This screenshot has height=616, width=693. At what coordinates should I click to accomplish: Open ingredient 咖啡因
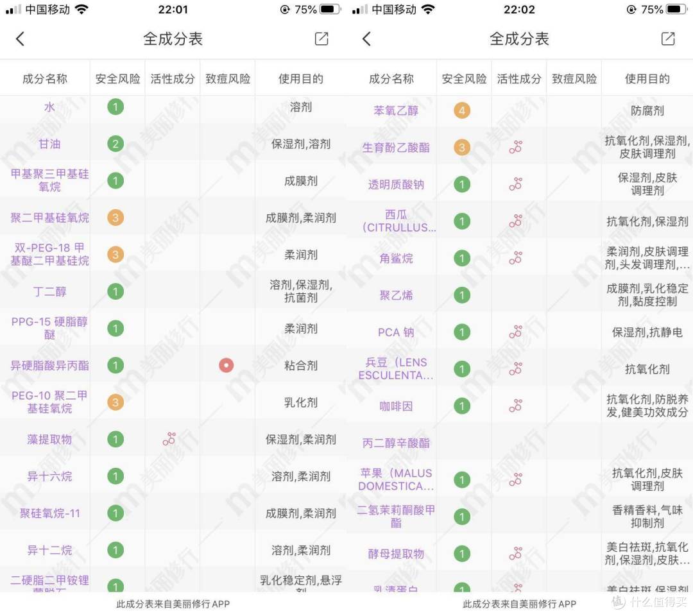point(396,406)
